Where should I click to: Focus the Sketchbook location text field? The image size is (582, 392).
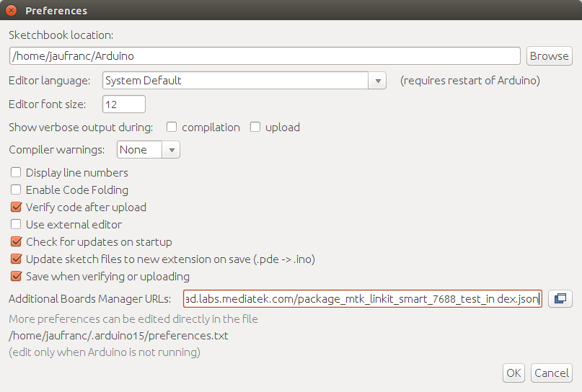pos(265,56)
